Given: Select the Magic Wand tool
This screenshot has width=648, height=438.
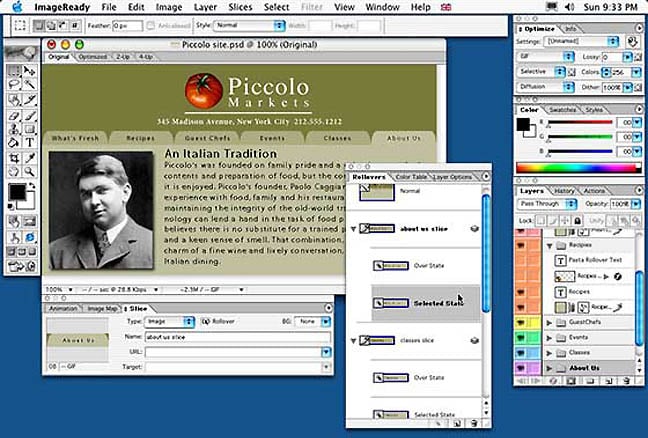Looking at the screenshot, I should tap(29, 85).
